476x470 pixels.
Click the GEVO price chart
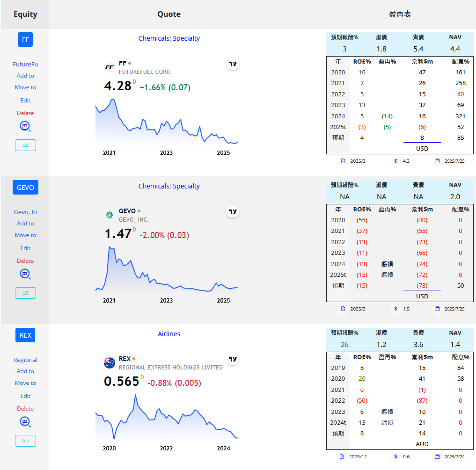167,270
